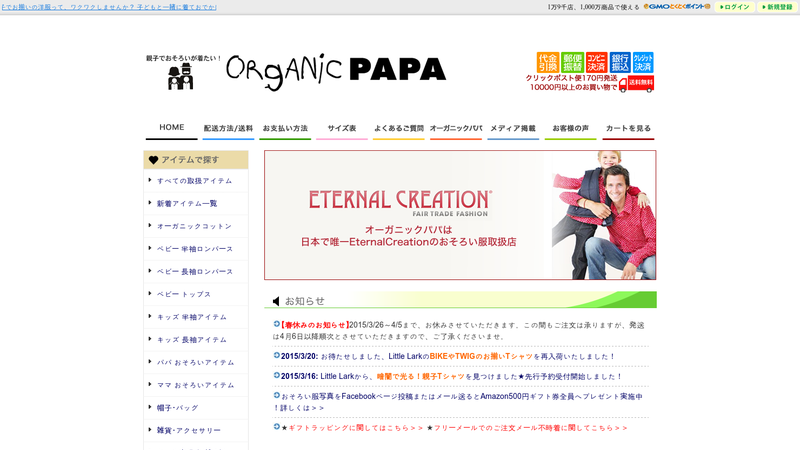Click the blue 銀行振込 payment icon
Image resolution: width=800 pixels, height=450 pixels.
coord(620,62)
